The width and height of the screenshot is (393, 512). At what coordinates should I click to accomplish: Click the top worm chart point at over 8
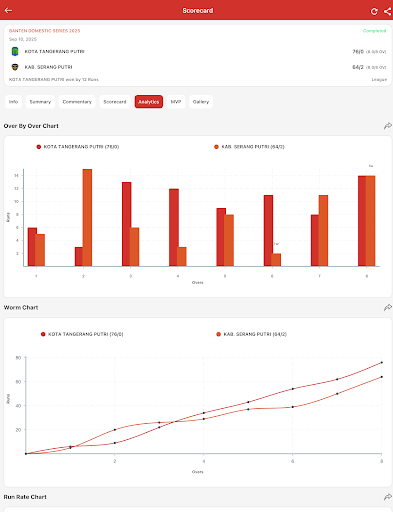click(x=382, y=362)
